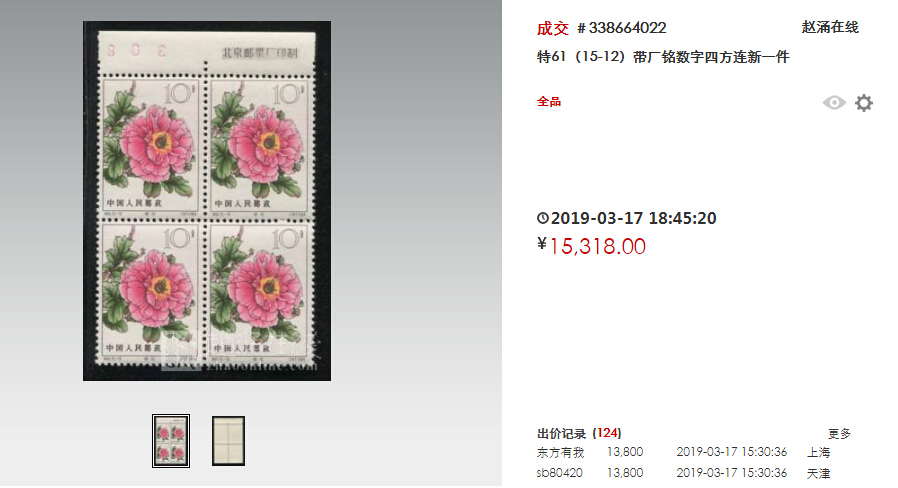Viewport: 898px width, 488px height.
Task: Open lot title 特61 (15-12) text
Action: pos(663,57)
